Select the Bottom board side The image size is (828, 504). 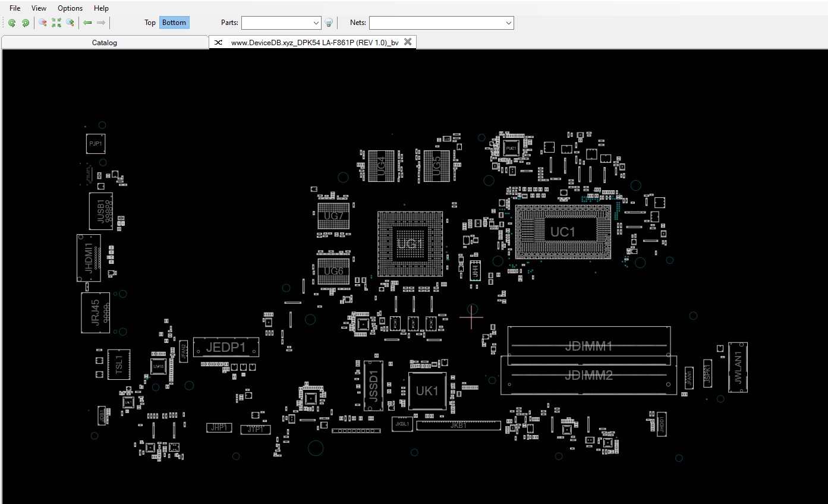pos(174,23)
